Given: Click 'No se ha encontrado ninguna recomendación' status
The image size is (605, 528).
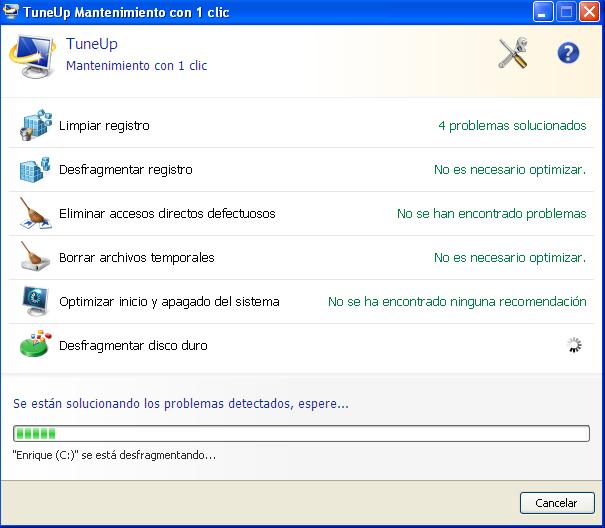Looking at the screenshot, I should [x=457, y=301].
